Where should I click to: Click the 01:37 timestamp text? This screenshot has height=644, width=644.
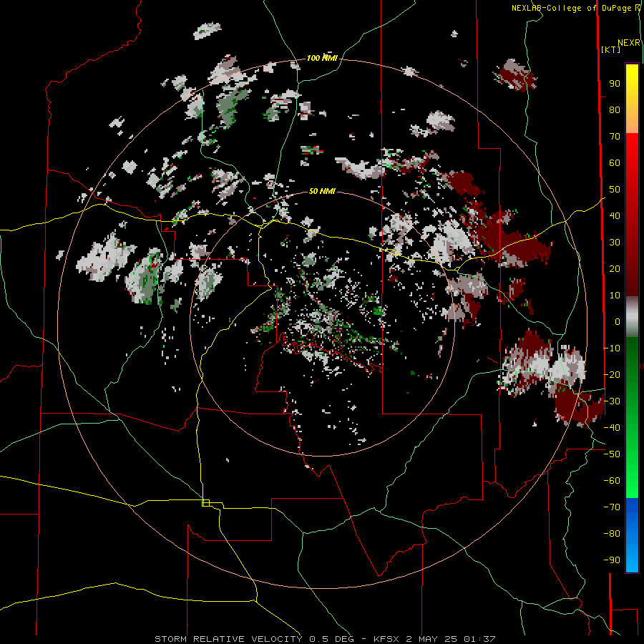(x=479, y=639)
